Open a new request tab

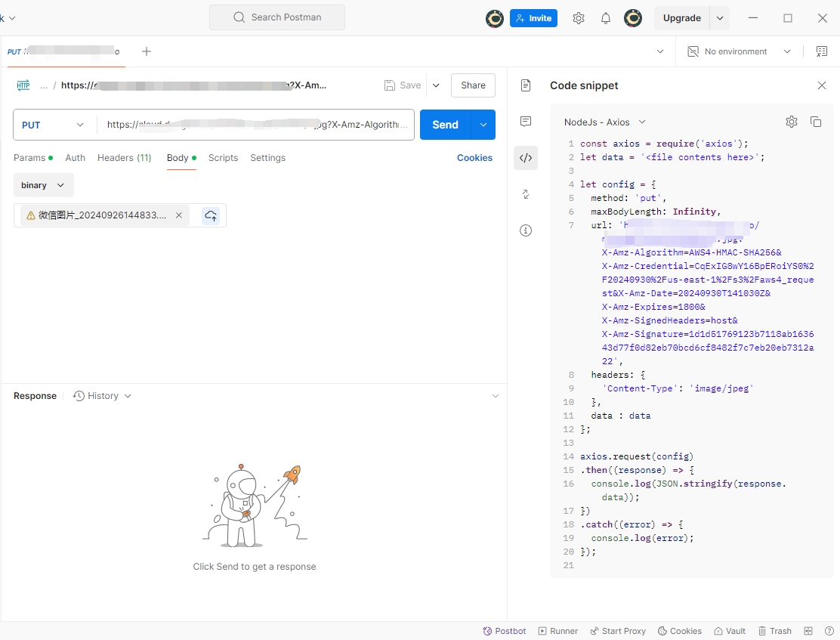147,51
